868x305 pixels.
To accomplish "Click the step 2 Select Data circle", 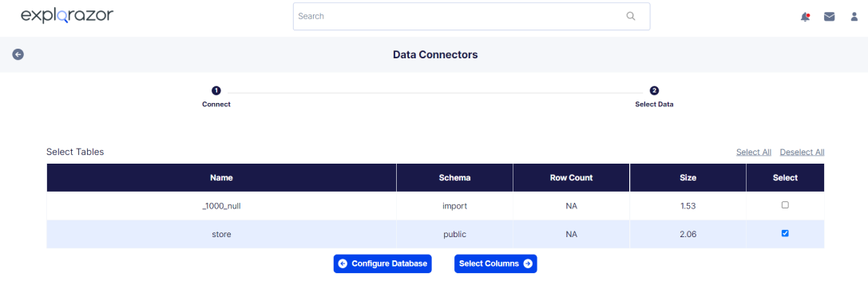I will tap(654, 91).
